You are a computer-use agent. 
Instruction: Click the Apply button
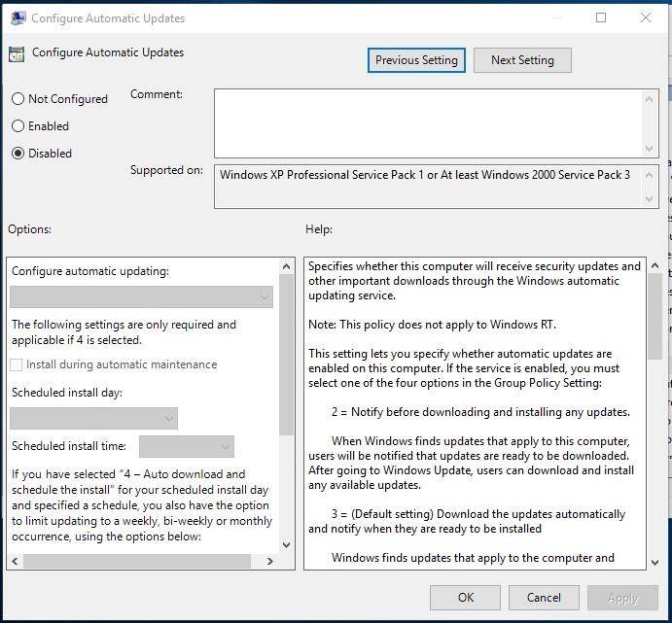point(622,598)
